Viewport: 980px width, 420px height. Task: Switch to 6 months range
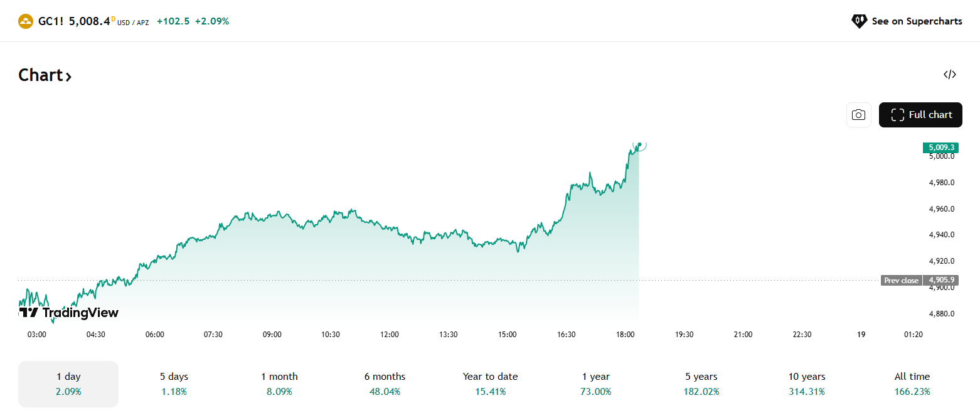[x=385, y=384]
